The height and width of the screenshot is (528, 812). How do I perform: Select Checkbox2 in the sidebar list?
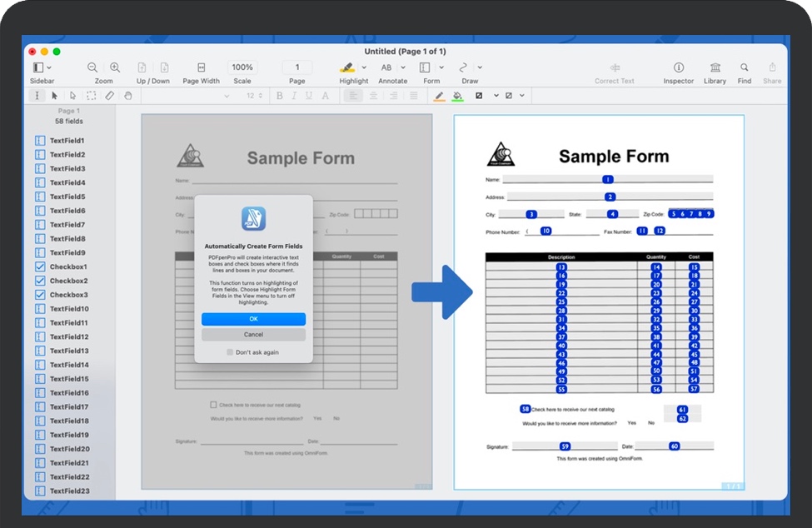[61, 281]
